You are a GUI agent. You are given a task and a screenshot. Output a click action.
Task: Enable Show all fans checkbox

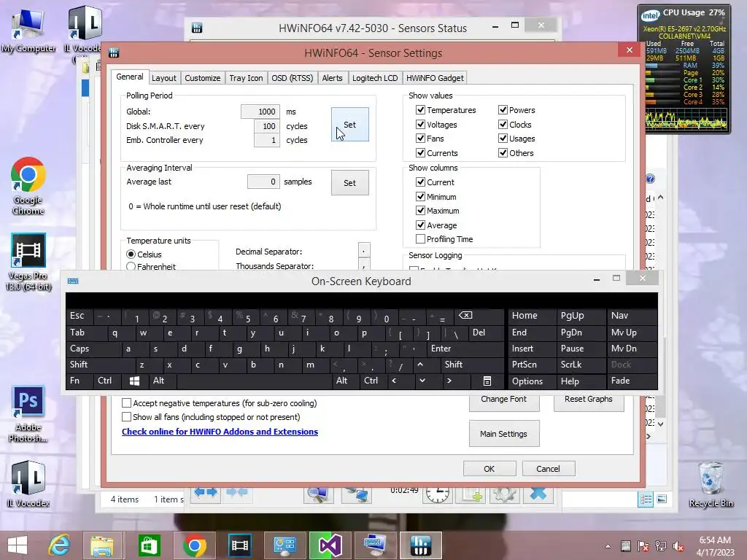coord(126,416)
